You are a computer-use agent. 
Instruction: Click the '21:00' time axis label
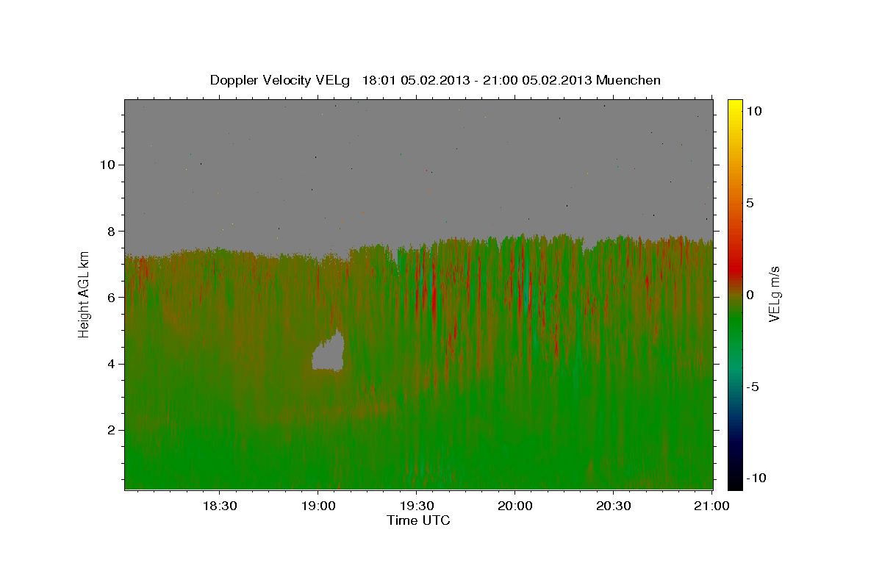point(711,506)
